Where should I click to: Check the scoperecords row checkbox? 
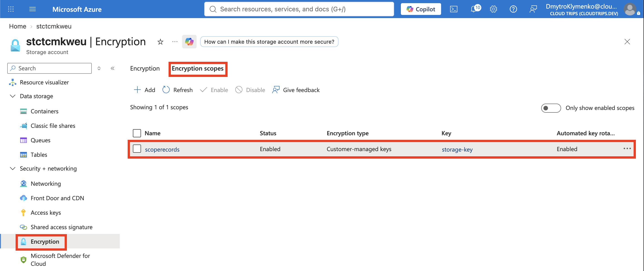[137, 149]
